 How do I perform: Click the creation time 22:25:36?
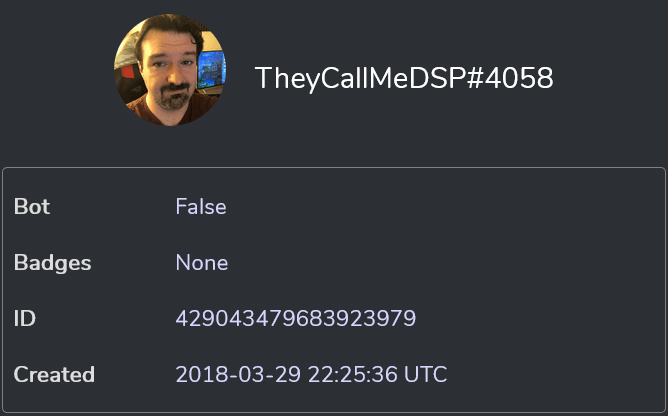point(353,375)
